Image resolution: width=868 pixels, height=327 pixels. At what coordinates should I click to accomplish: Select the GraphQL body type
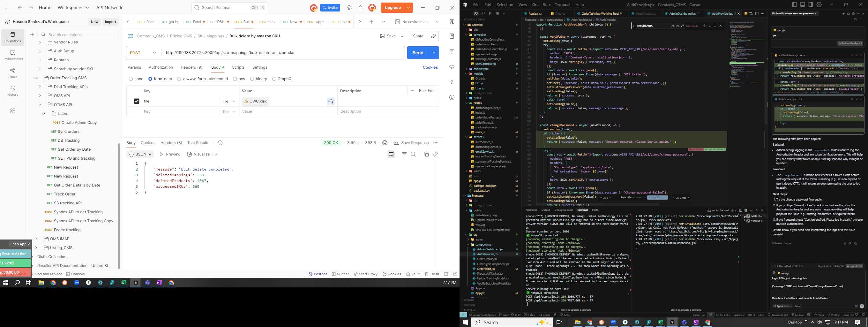coord(274,79)
